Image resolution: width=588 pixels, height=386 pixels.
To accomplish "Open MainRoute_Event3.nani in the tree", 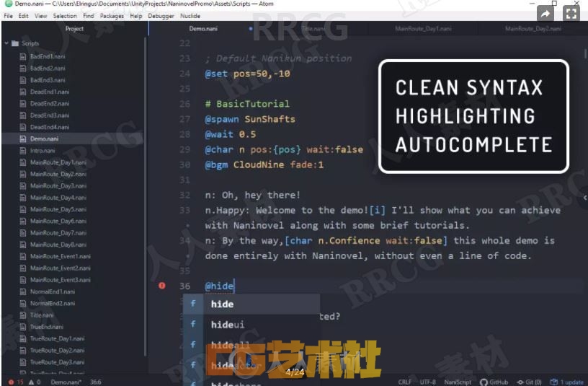I will click(60, 280).
